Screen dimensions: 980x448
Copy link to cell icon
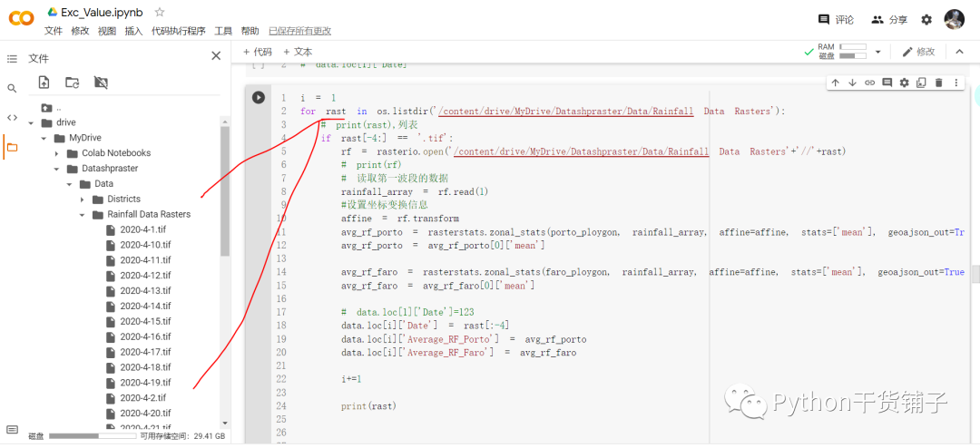[x=869, y=83]
